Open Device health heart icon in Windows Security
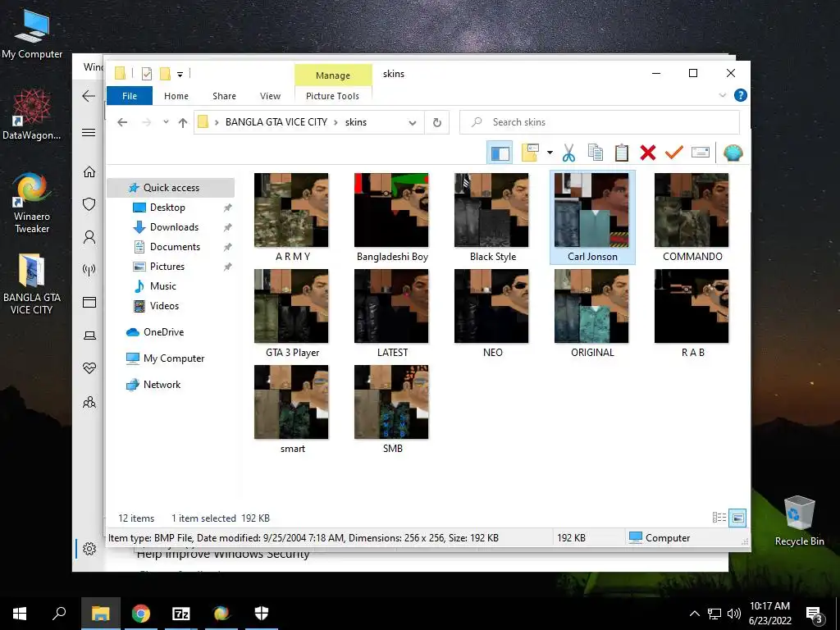 point(89,368)
